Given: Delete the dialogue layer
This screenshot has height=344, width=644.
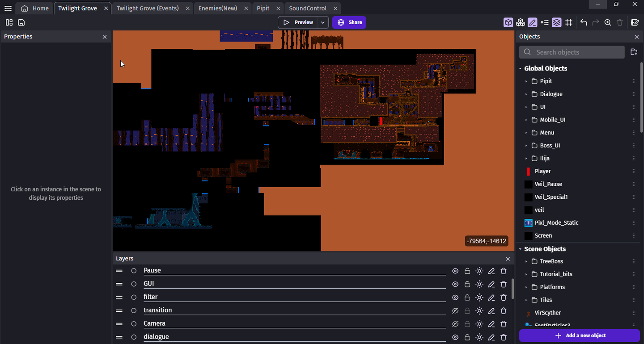Looking at the screenshot, I should (504, 337).
